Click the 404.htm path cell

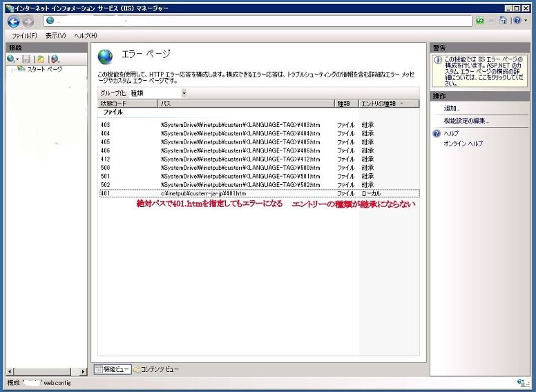click(x=240, y=133)
